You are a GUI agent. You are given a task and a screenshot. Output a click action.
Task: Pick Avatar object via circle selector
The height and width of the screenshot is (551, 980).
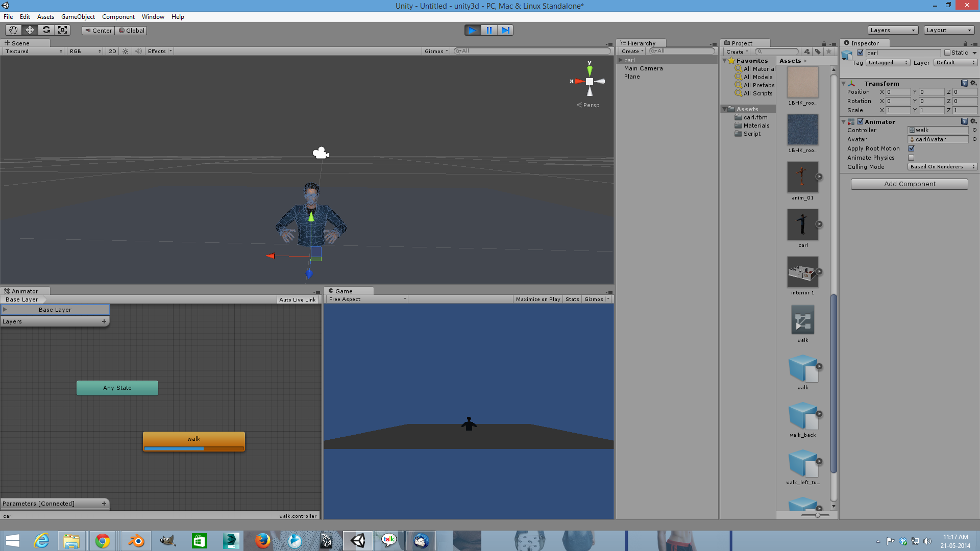[974, 139]
